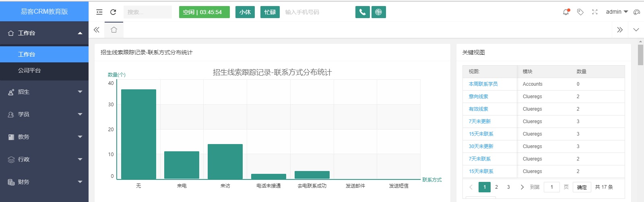This screenshot has width=644, height=202.
Task: Click the home tab icon
Action: pyautogui.click(x=114, y=30)
